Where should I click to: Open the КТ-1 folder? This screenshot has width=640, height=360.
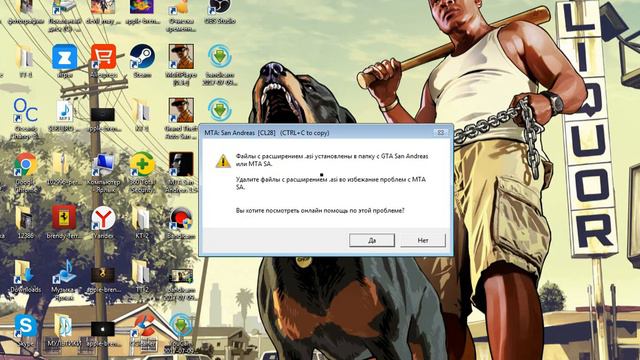click(141, 110)
